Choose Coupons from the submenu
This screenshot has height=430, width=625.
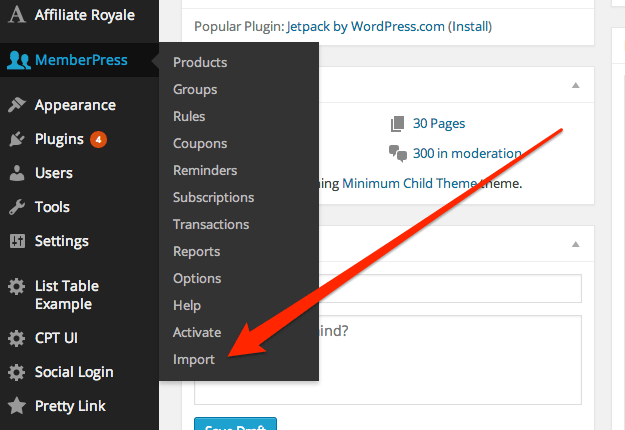click(x=200, y=143)
